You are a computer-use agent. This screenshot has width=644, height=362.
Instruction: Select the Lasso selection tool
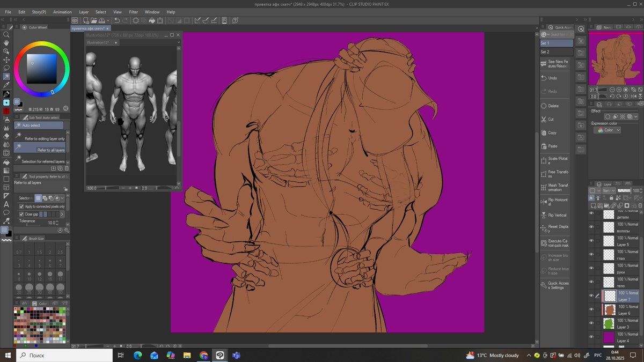[6, 68]
